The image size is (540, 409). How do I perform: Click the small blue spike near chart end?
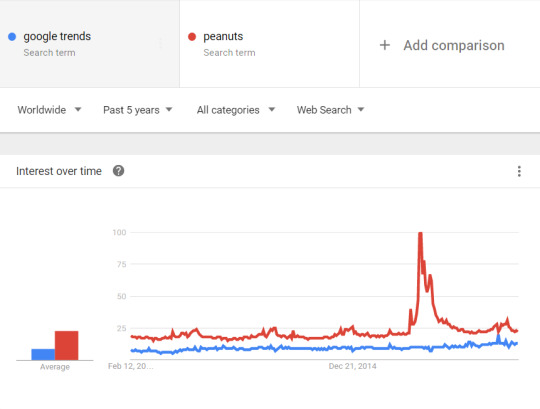(498, 336)
